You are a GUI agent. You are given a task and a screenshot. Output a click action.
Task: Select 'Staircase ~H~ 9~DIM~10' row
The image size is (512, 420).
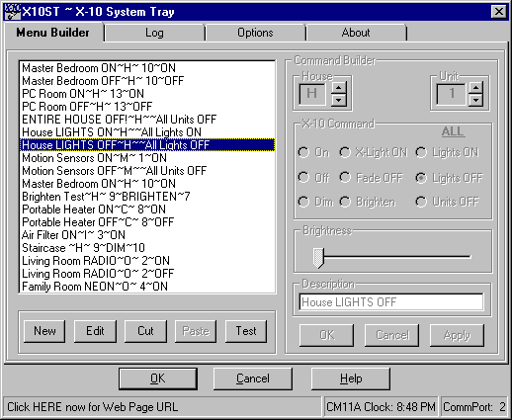click(x=147, y=248)
